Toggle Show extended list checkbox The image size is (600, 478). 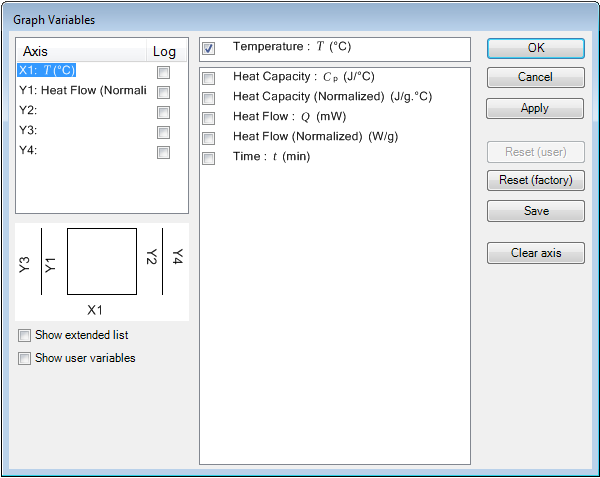tap(24, 336)
